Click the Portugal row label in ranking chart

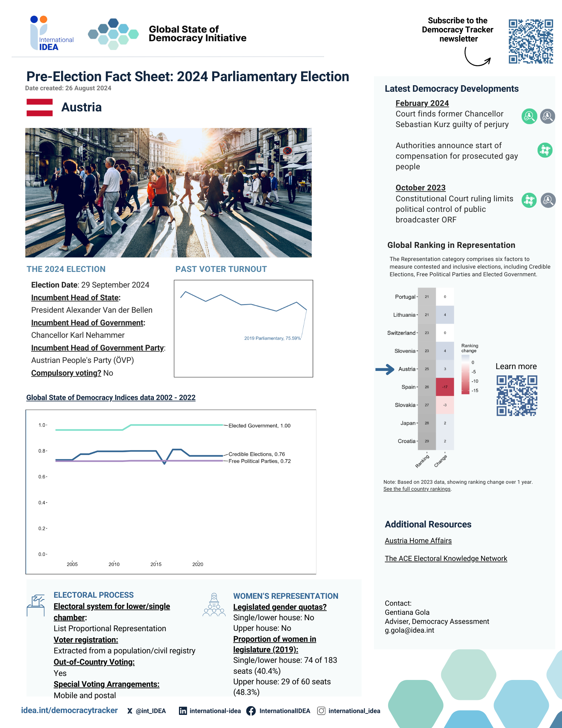pyautogui.click(x=405, y=297)
